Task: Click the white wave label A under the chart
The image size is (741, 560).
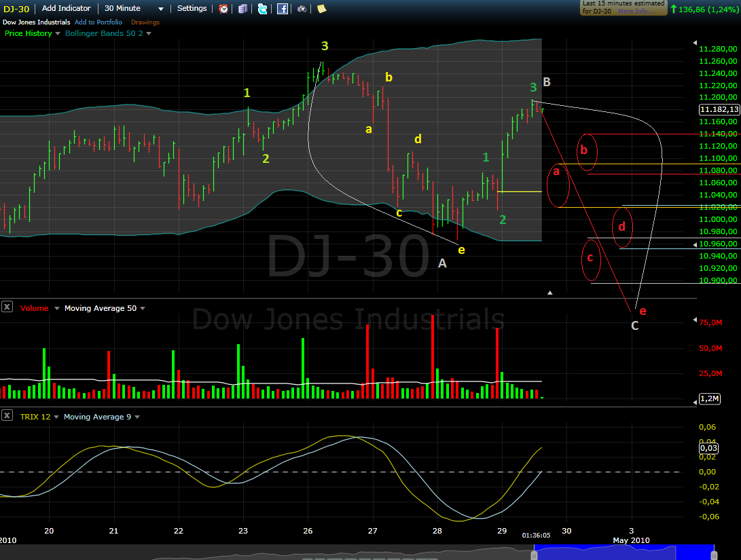Action: 442,263
